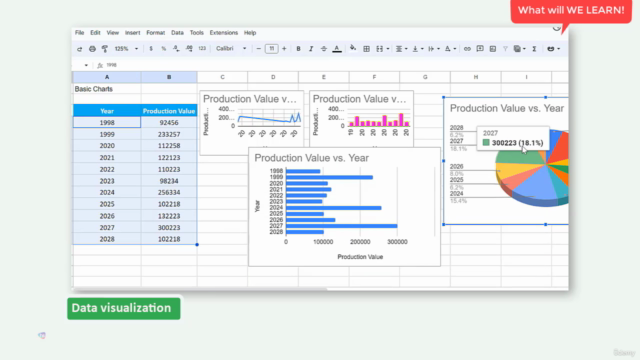Select the paint format tool
Image resolution: width=640 pixels, height=360 pixels.
tap(105, 49)
